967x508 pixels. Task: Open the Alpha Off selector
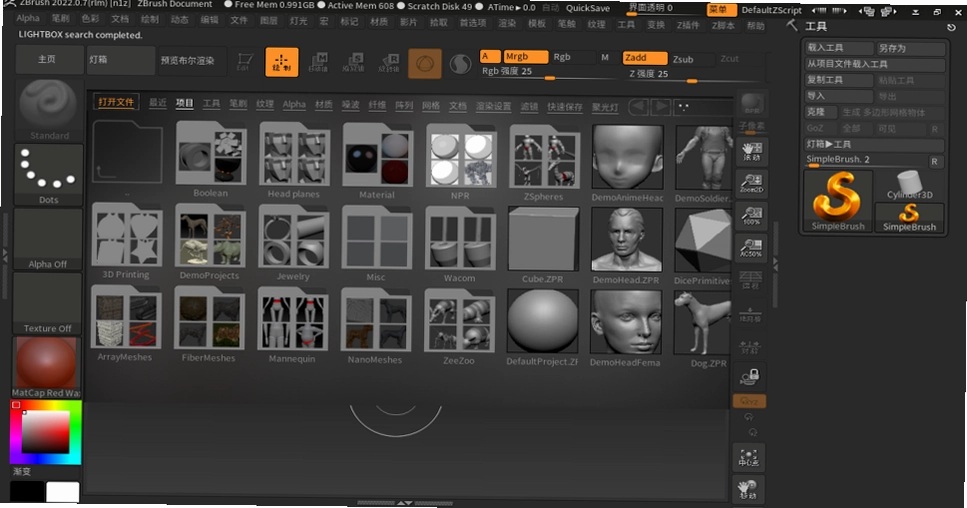tap(48, 239)
